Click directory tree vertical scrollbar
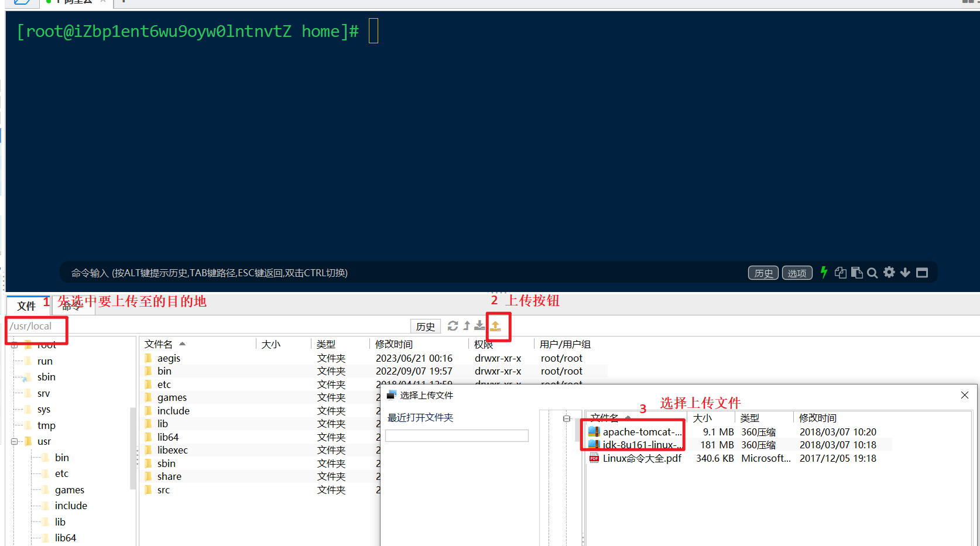 (x=133, y=448)
